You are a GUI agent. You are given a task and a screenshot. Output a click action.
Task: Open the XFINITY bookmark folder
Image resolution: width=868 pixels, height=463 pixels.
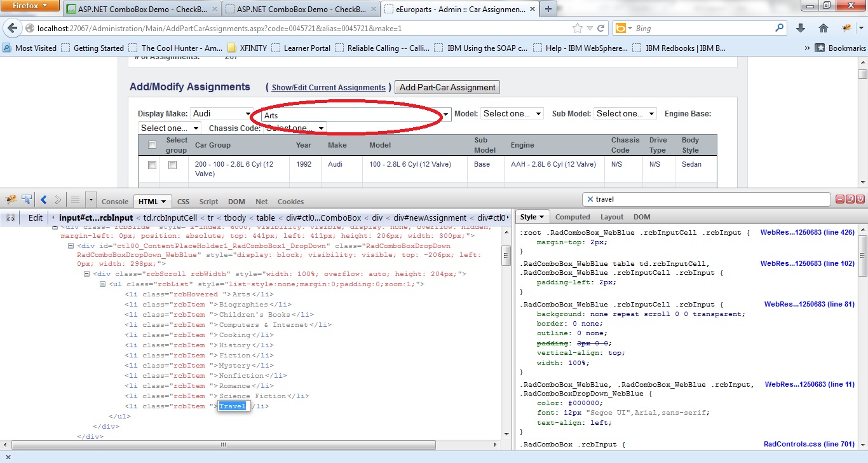[247, 48]
